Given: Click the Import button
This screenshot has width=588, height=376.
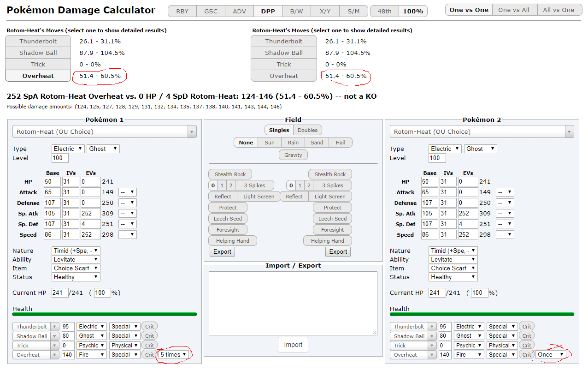Looking at the screenshot, I should (x=293, y=345).
